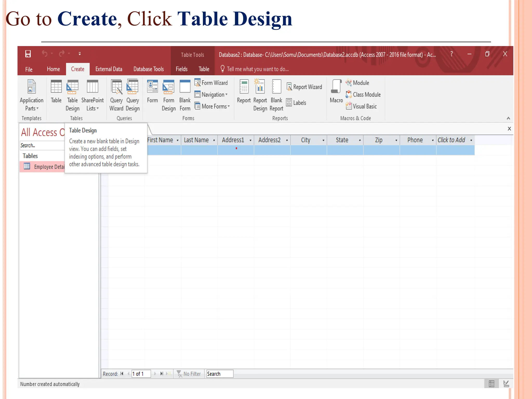Viewport: 532px width, 399px height.
Task: Open Customize Quick Access Toolbar arrow
Action: coord(79,54)
